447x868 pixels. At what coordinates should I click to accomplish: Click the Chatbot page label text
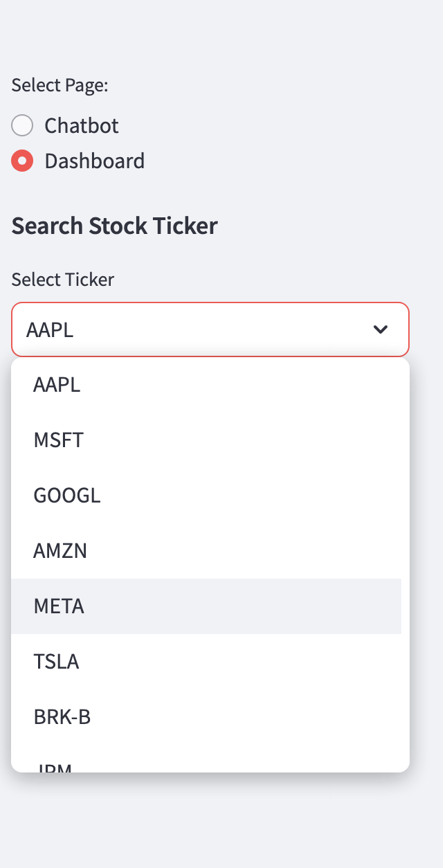[x=82, y=125]
